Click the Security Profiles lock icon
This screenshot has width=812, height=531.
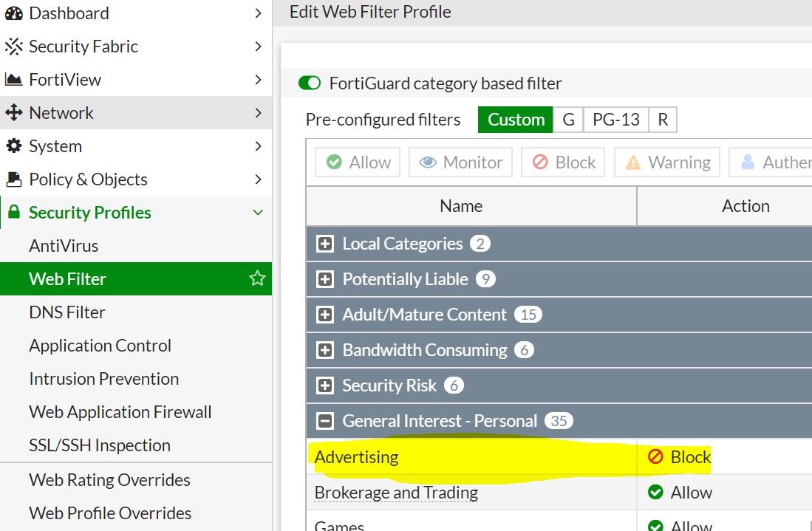coord(14,212)
